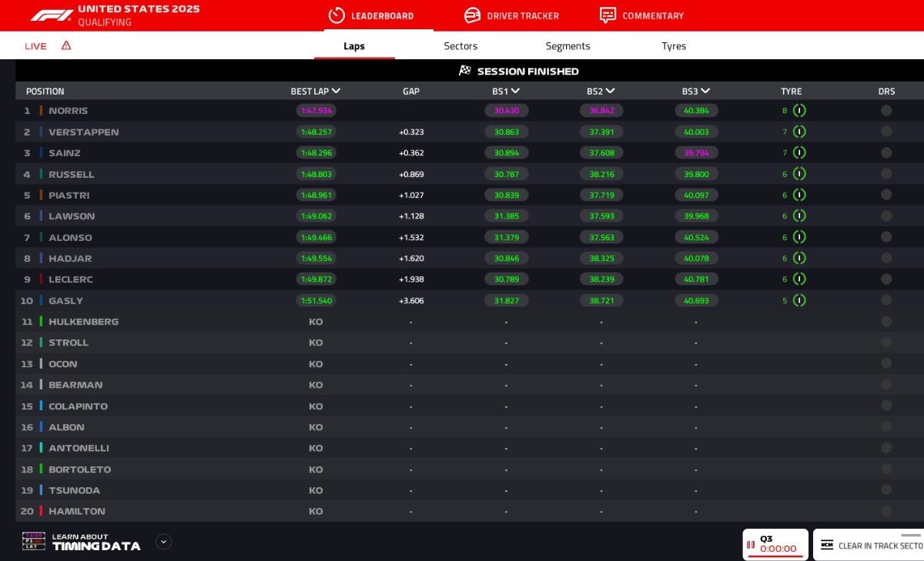Click the Clear In Track Sector icon
924x561 pixels.
827,546
